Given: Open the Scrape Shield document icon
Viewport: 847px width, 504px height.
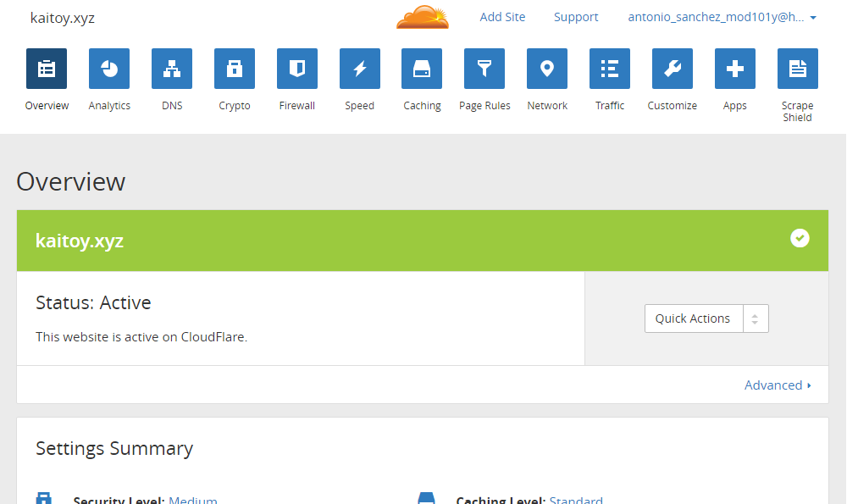Looking at the screenshot, I should [798, 69].
